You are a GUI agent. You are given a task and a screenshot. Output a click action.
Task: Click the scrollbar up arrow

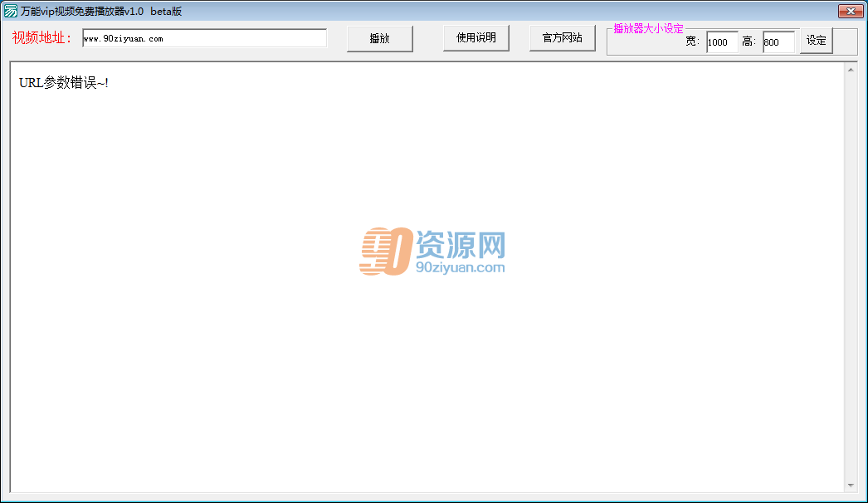point(851,70)
